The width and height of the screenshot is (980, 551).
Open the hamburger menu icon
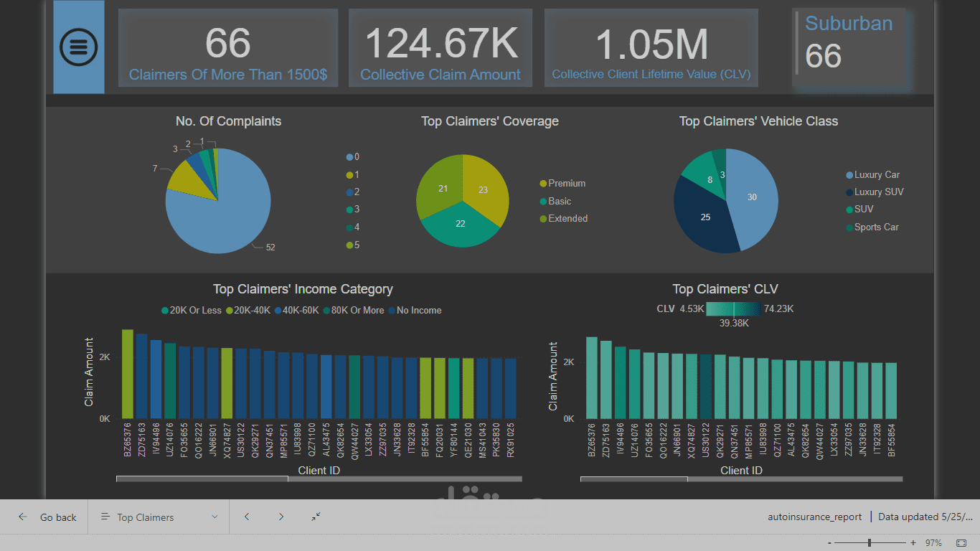point(78,47)
